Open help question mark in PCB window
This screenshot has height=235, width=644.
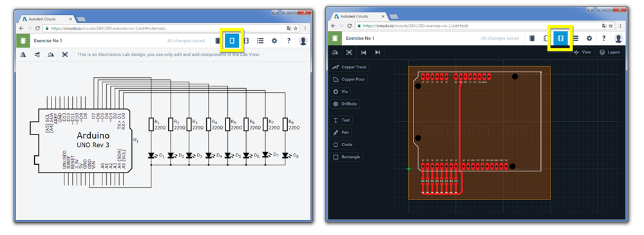(604, 38)
